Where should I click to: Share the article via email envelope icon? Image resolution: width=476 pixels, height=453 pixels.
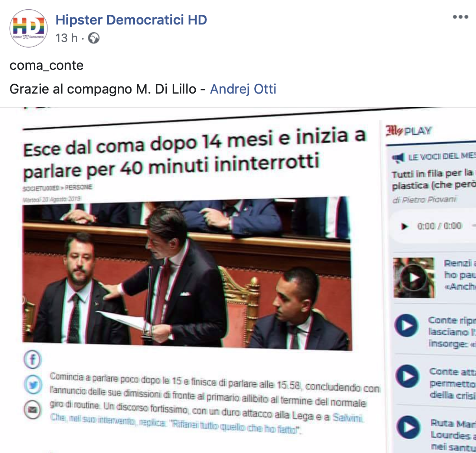point(33,410)
